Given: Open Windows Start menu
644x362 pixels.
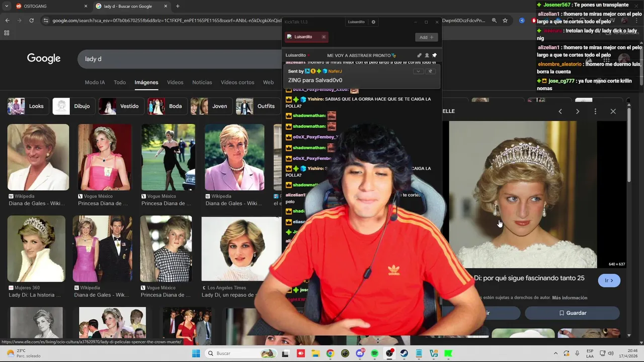Looking at the screenshot, I should (x=196, y=353).
